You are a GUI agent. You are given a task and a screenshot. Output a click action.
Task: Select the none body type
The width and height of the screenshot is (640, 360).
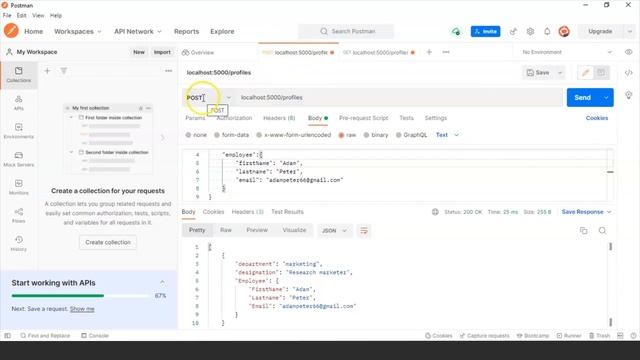[x=196, y=135]
